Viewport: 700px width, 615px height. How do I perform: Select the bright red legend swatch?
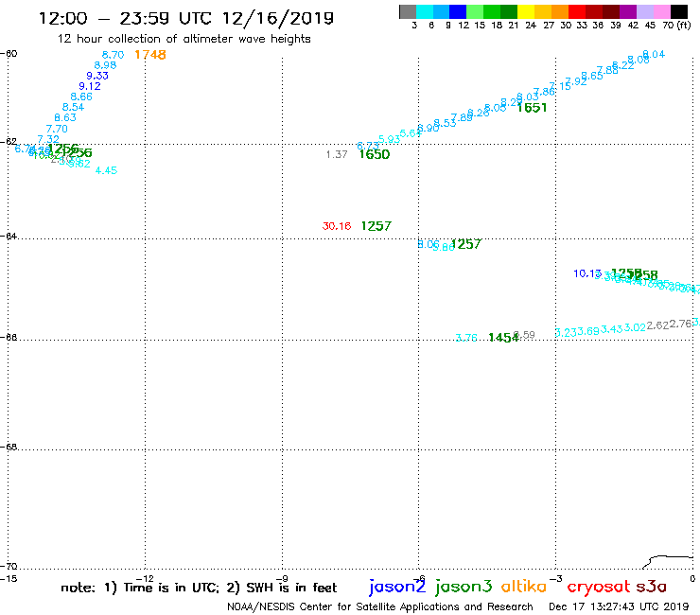(x=576, y=11)
